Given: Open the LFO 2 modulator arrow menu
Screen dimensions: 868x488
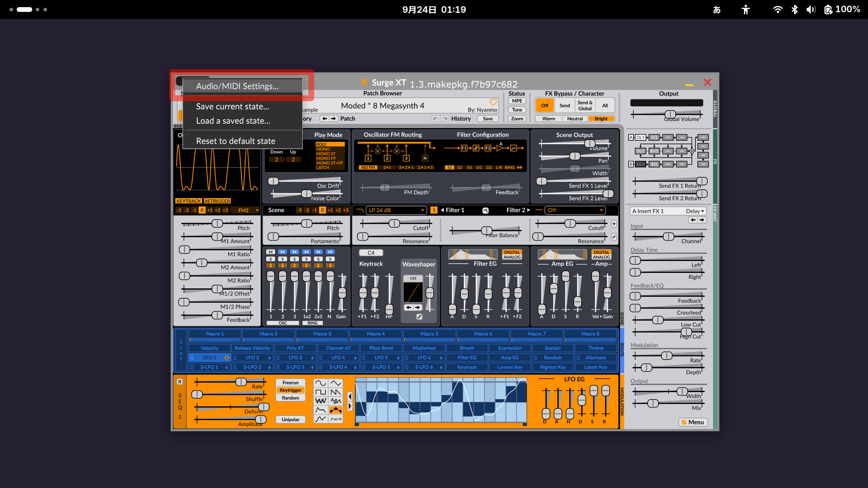Looking at the screenshot, I should point(270,358).
